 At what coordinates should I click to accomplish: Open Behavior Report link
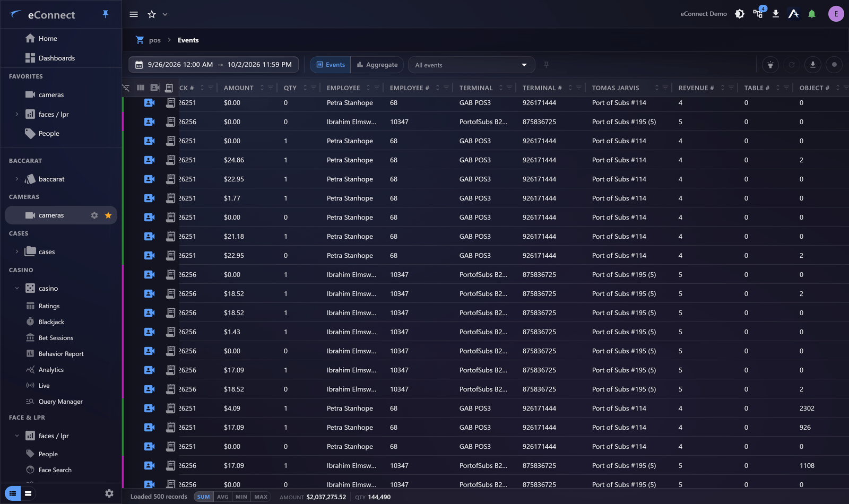pos(61,354)
